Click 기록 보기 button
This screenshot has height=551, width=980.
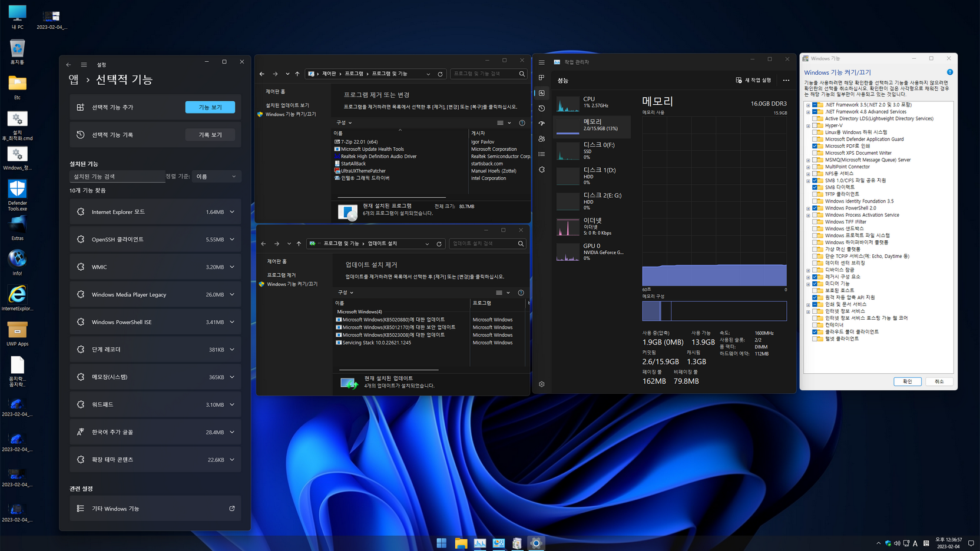[210, 135]
